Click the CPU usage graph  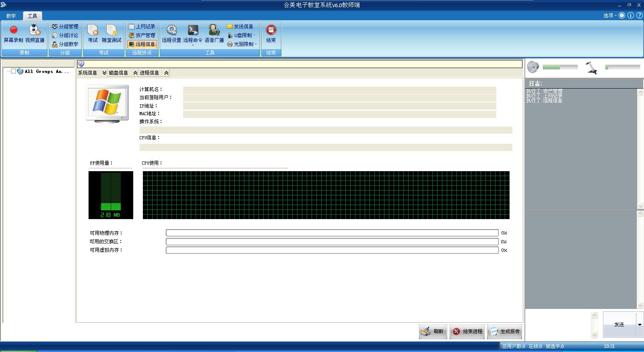click(x=326, y=195)
